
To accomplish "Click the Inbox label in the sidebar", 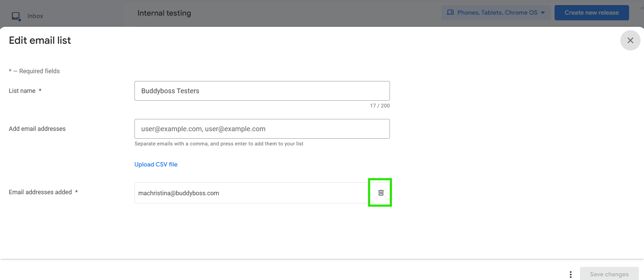I will 35,16.
